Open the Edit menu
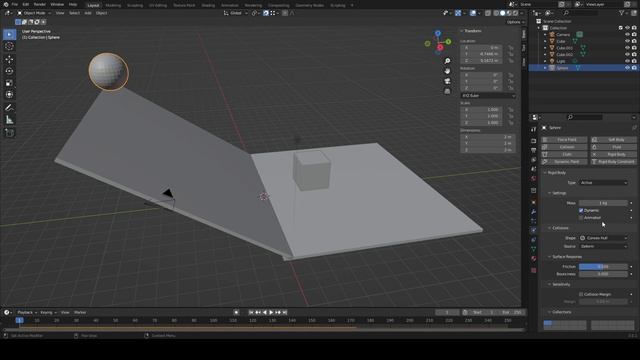This screenshot has height=360, width=640. (x=26, y=4)
